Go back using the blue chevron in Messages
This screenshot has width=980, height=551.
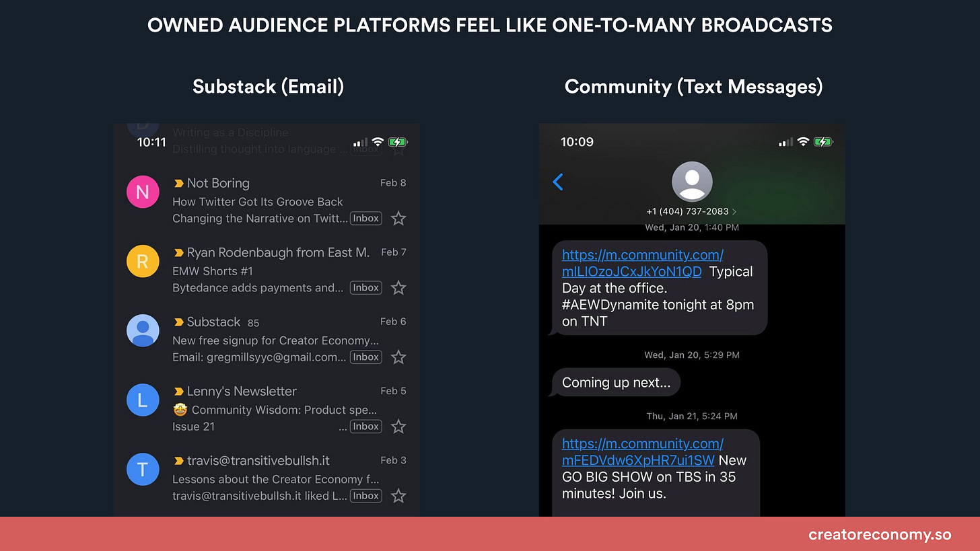[x=557, y=182]
